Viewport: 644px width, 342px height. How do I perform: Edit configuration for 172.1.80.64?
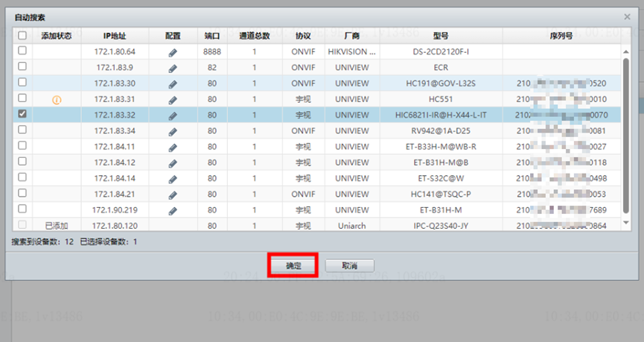tap(173, 52)
